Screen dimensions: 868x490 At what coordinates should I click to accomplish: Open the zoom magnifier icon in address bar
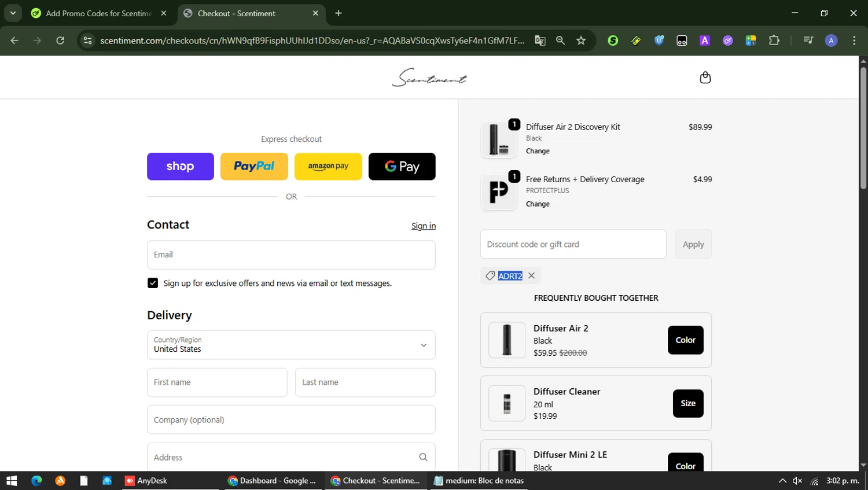pyautogui.click(x=560, y=40)
